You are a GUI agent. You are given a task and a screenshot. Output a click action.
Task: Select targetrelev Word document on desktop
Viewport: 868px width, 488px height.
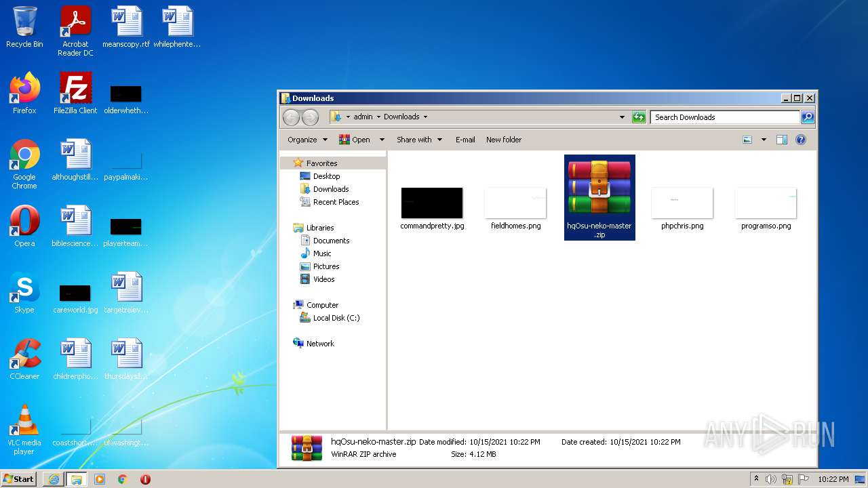click(126, 293)
